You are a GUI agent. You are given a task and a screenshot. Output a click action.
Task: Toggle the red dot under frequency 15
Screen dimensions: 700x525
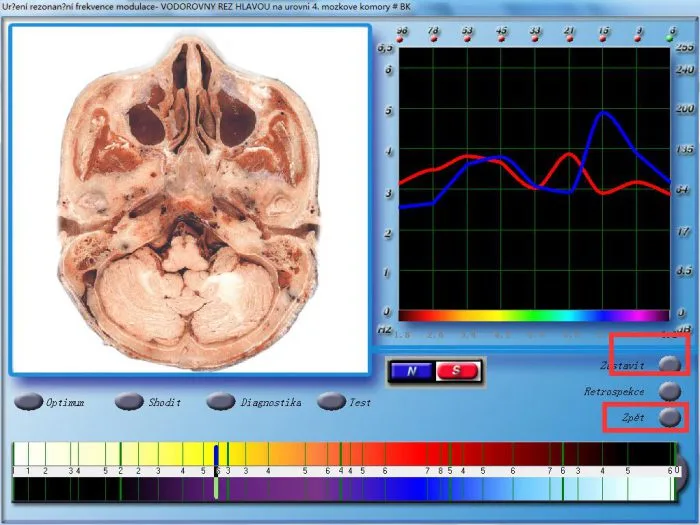603,39
